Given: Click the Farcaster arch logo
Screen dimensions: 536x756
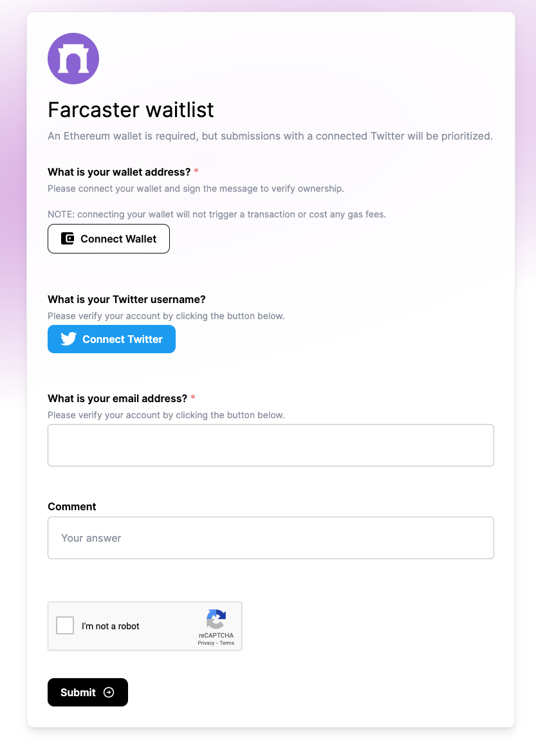Looking at the screenshot, I should click(73, 59).
